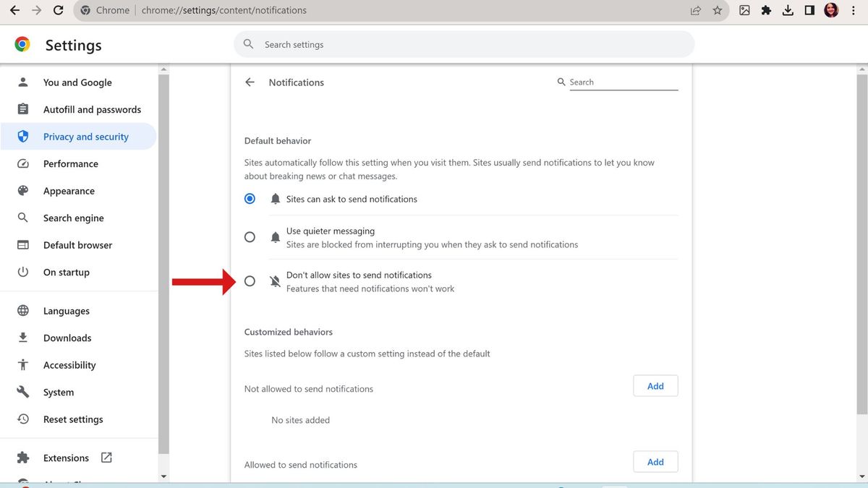Select Sites can ask to send notifications
This screenshot has width=868, height=488.
point(250,199)
